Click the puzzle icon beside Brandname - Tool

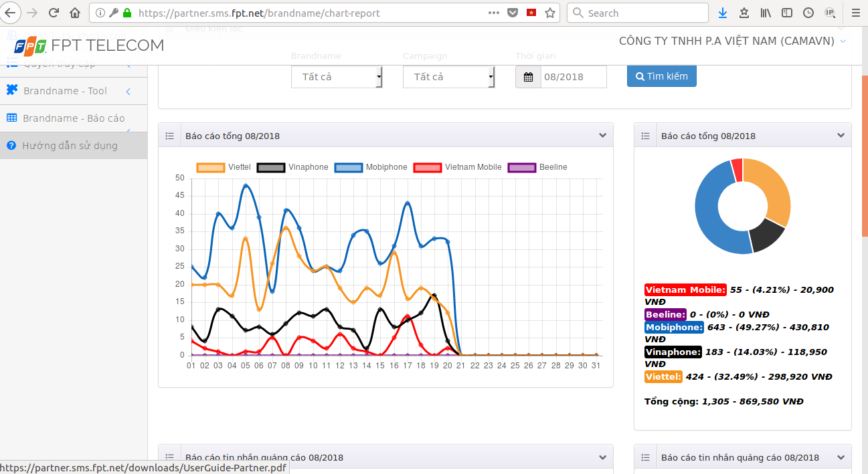point(11,90)
